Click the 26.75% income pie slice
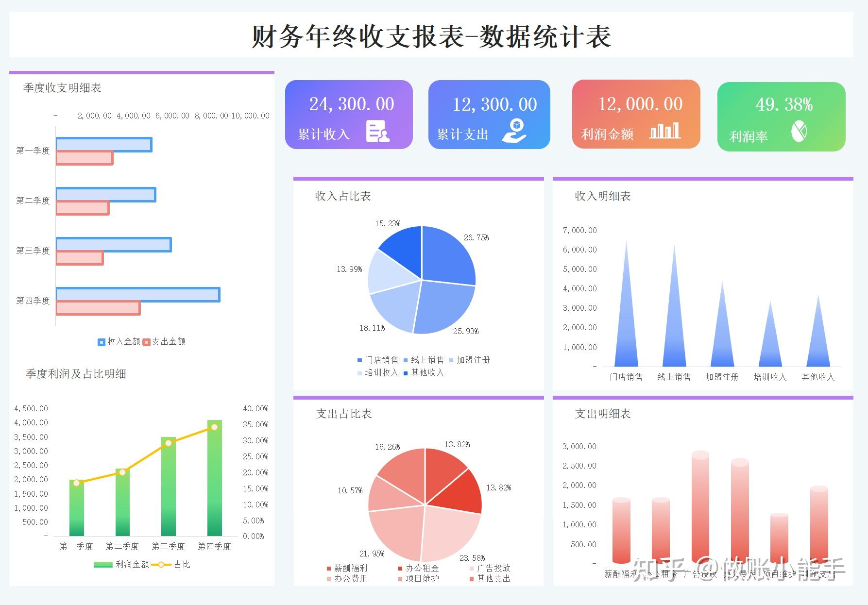Viewport: 868px width, 605px height. click(x=447, y=257)
